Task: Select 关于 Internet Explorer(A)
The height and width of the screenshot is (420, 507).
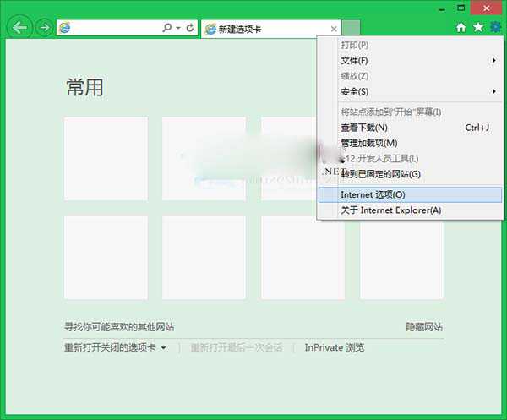Action: pyautogui.click(x=411, y=210)
